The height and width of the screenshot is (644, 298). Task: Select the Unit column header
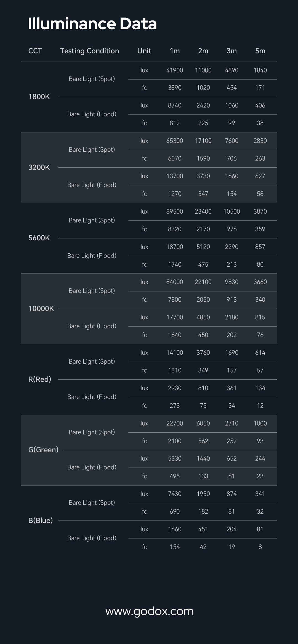pos(144,51)
